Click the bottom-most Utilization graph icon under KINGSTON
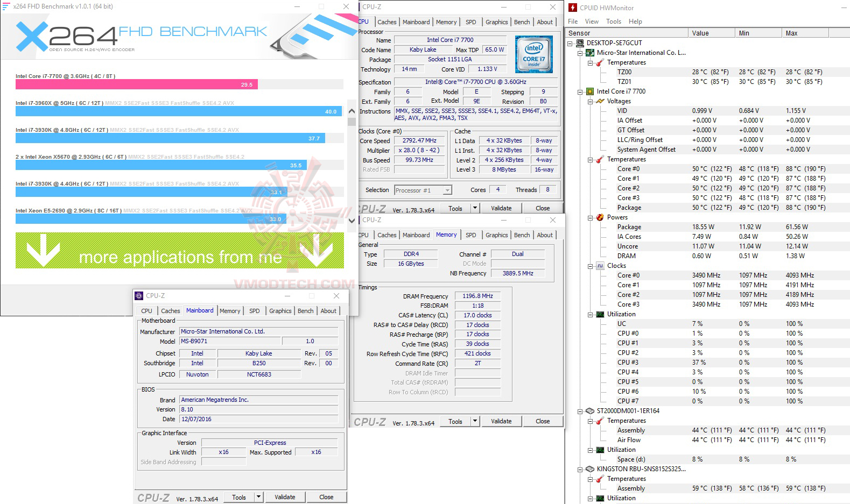 pyautogui.click(x=600, y=498)
